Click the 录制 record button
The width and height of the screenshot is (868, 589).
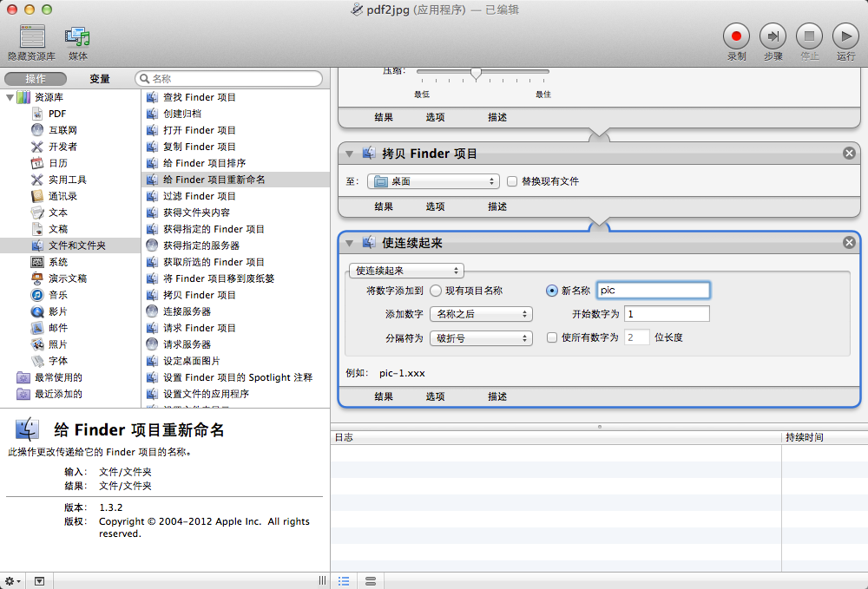point(736,36)
